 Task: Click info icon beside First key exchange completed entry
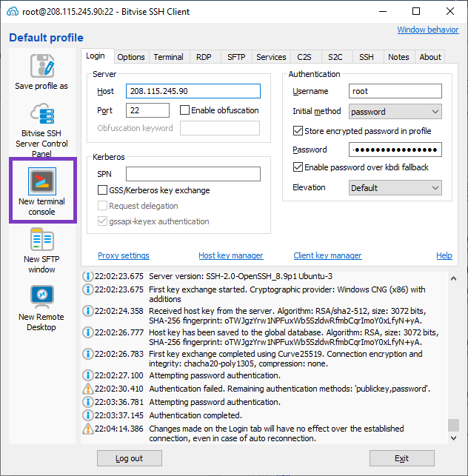[x=88, y=354]
